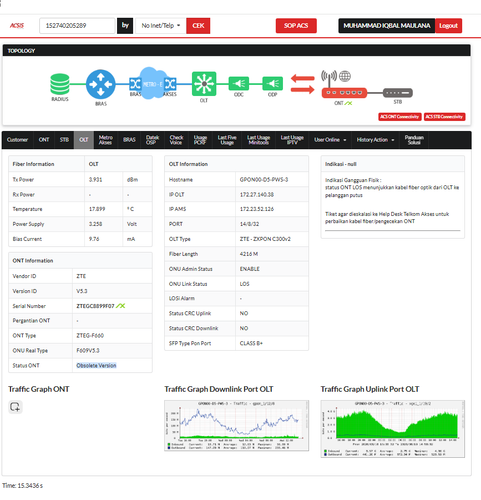Click the IP AMS value 172.23.52.126
The height and width of the screenshot is (500, 481).
(257, 209)
